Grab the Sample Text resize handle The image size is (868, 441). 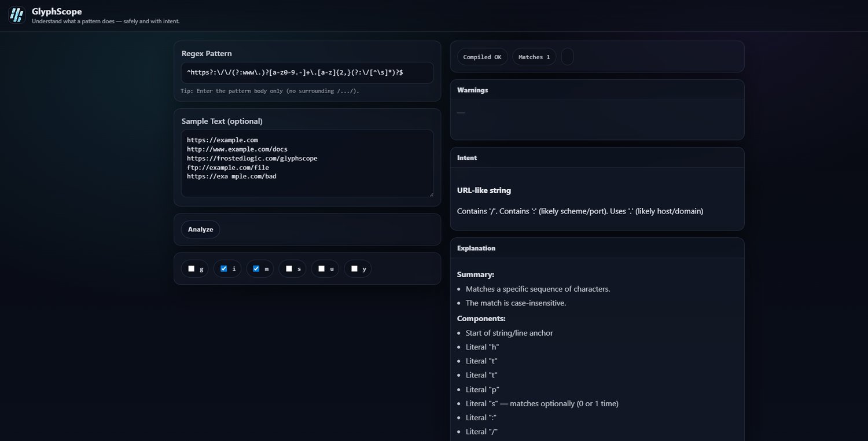coord(431,194)
